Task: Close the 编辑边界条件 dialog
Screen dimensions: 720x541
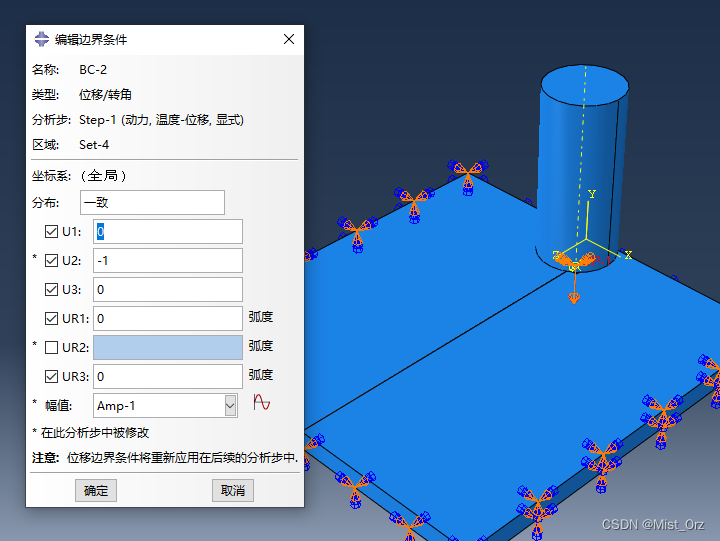Action: [x=289, y=39]
